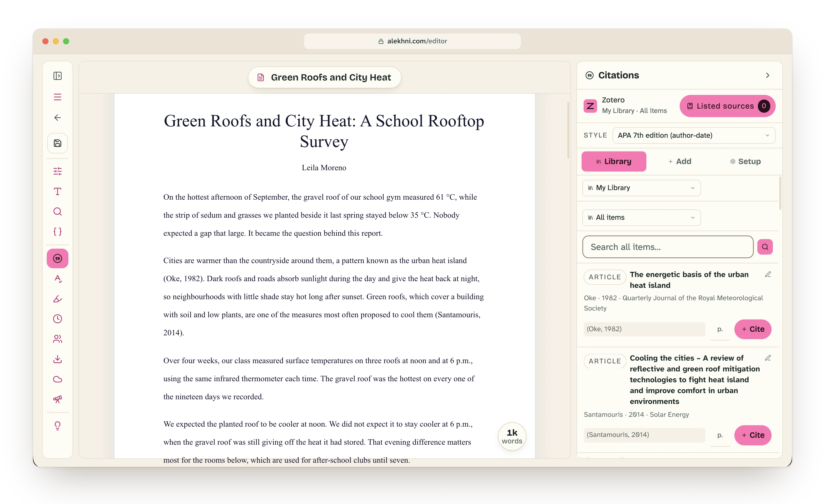Click the lightbulb tips icon
The height and width of the screenshot is (504, 825).
[58, 426]
